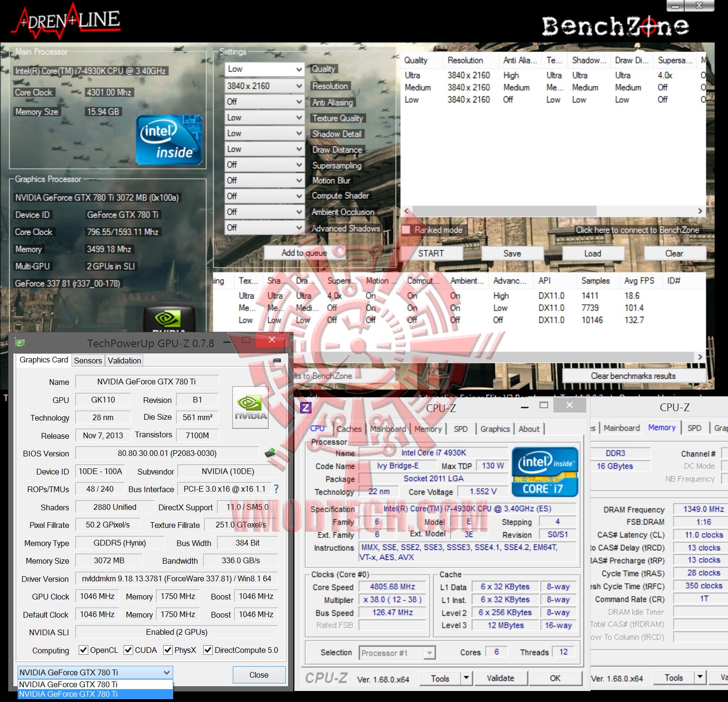This screenshot has height=702, width=728.
Task: Click the queue list right scroll arrow
Action: 700,211
